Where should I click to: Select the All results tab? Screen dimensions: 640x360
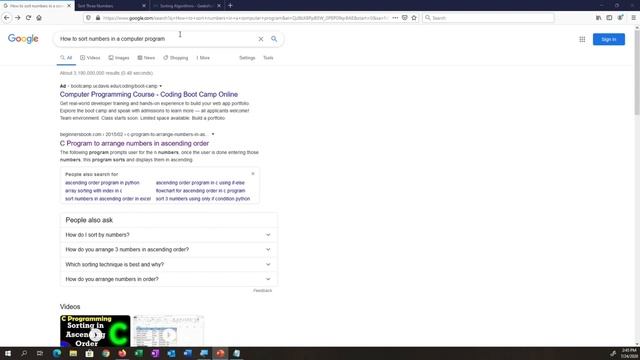point(66,58)
